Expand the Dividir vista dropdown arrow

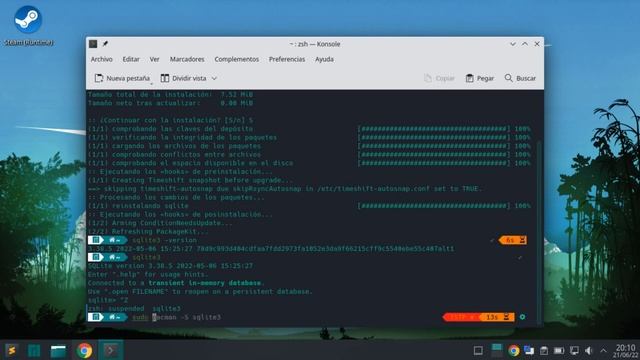(214, 78)
